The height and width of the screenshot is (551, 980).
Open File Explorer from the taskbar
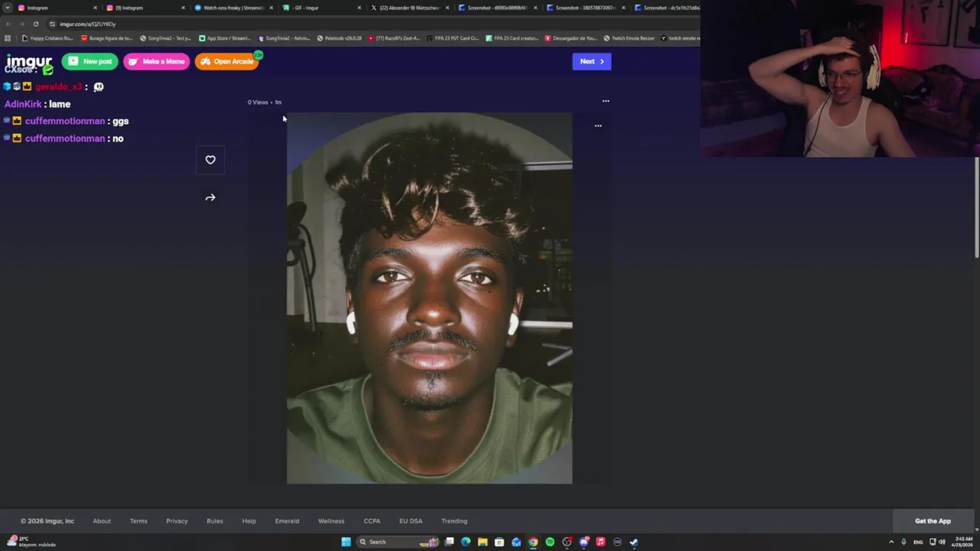click(x=482, y=542)
